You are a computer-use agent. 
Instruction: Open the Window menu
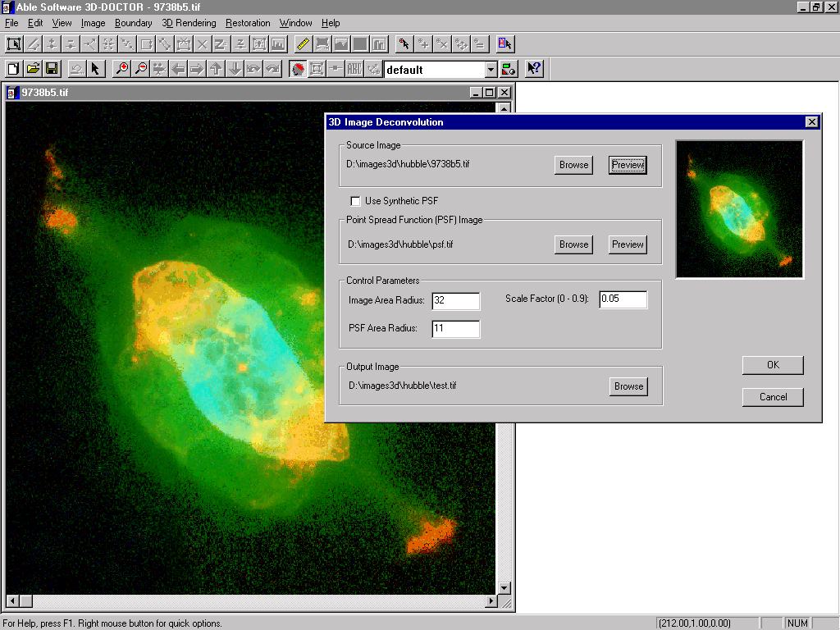(295, 23)
